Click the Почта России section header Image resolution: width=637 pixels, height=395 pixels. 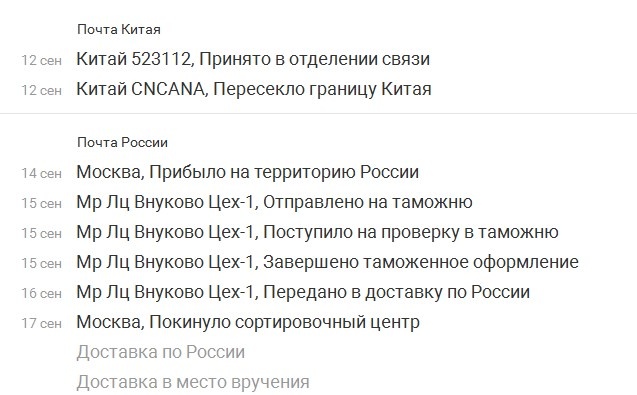[x=122, y=142]
